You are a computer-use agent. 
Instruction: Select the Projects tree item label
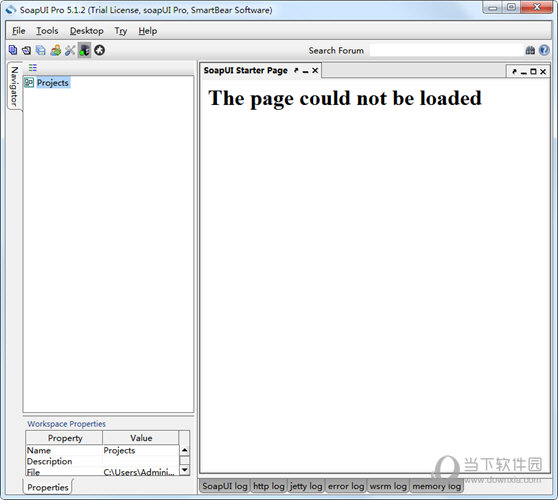(53, 83)
